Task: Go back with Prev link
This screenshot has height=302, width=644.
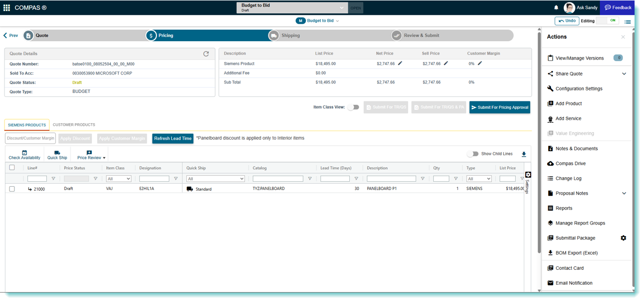Action: pos(11,36)
